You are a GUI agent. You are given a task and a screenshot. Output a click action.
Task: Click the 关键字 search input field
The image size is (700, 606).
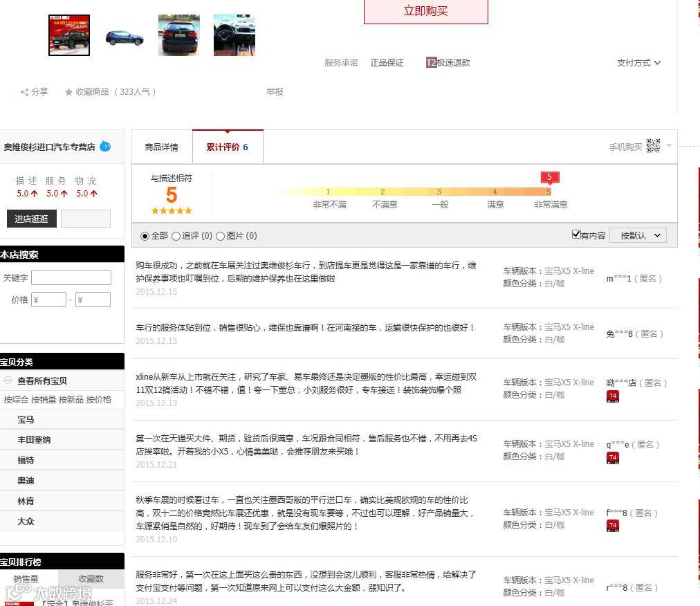click(x=71, y=277)
